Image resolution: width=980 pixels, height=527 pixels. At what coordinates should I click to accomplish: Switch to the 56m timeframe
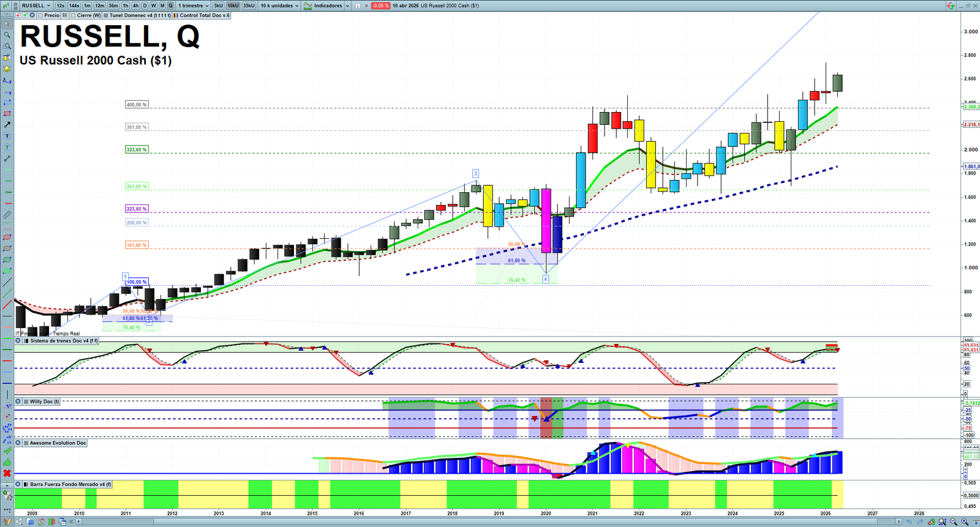point(113,6)
